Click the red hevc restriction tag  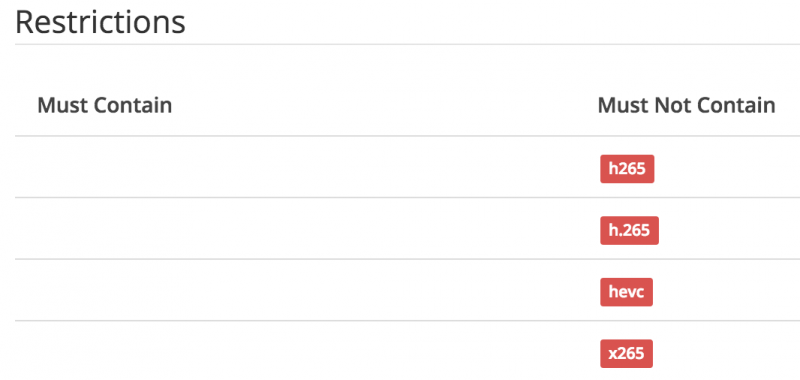(626, 292)
